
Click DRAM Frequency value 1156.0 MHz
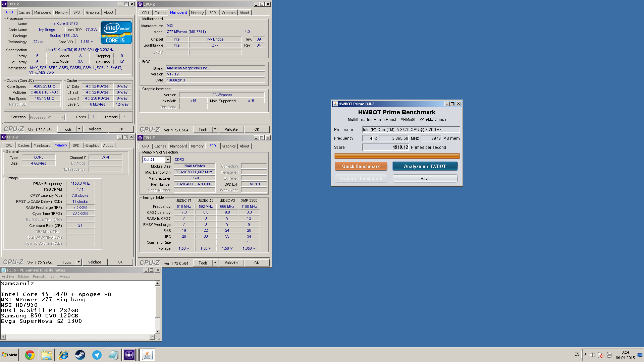click(x=80, y=183)
